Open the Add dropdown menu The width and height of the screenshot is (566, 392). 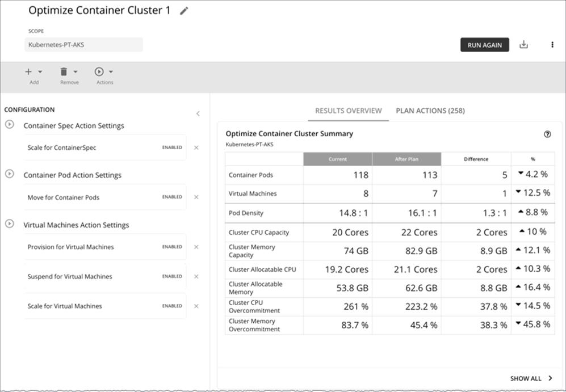(34, 73)
